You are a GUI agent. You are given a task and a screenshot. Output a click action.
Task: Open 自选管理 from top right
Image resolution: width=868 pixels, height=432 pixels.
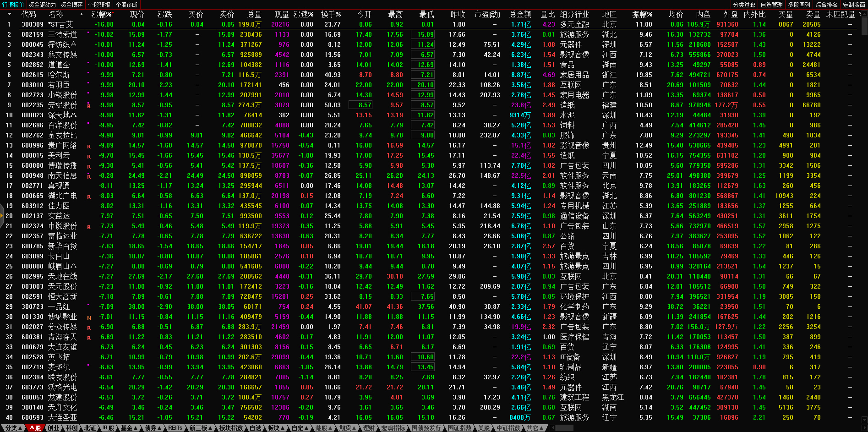(x=771, y=5)
